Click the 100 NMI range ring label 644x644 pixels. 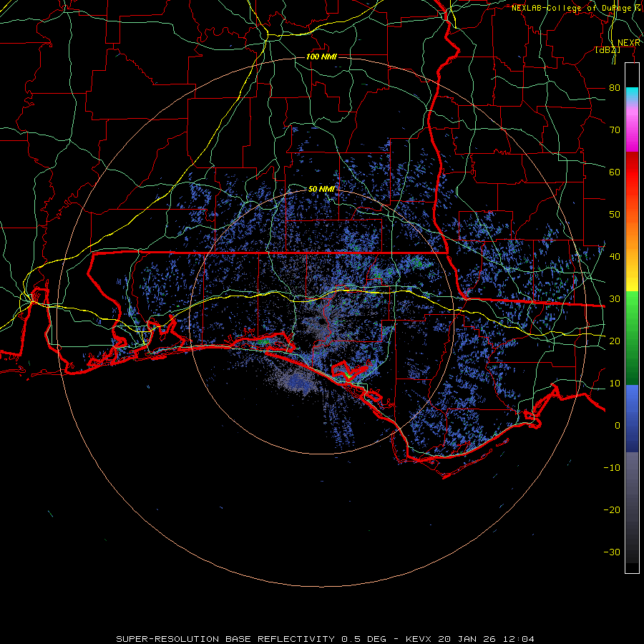coord(321,57)
